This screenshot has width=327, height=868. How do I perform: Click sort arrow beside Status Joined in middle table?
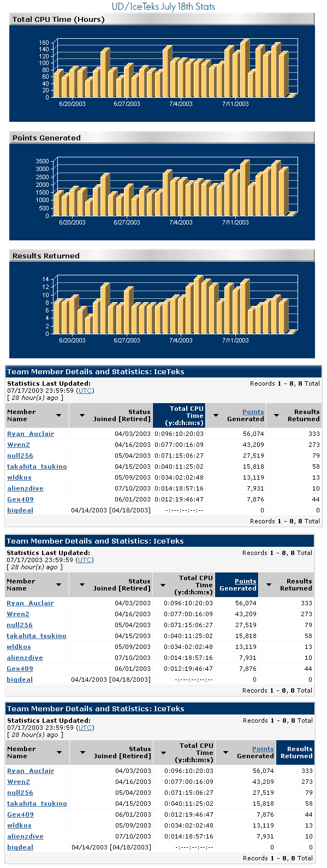82,585
